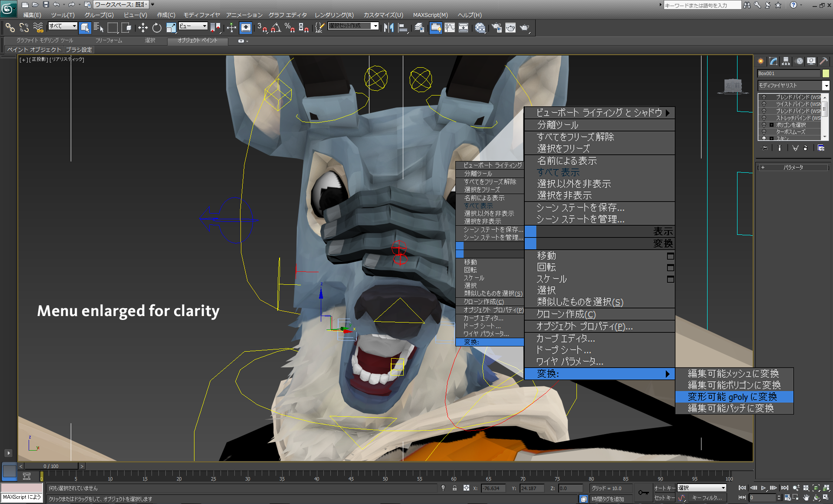This screenshot has height=504, width=833.
Task: Open the Utilities hammer panel
Action: pos(823,61)
